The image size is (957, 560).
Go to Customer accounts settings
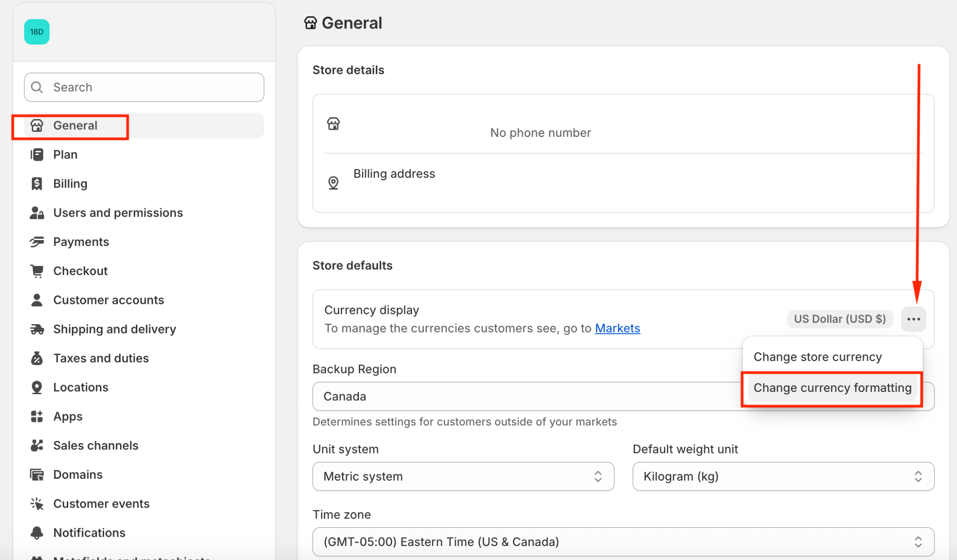[x=108, y=300]
